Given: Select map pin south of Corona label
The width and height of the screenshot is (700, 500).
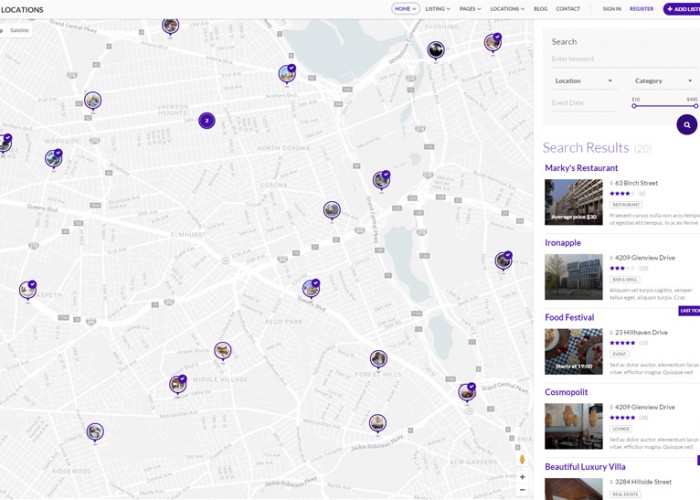Looking at the screenshot, I should click(x=332, y=211).
